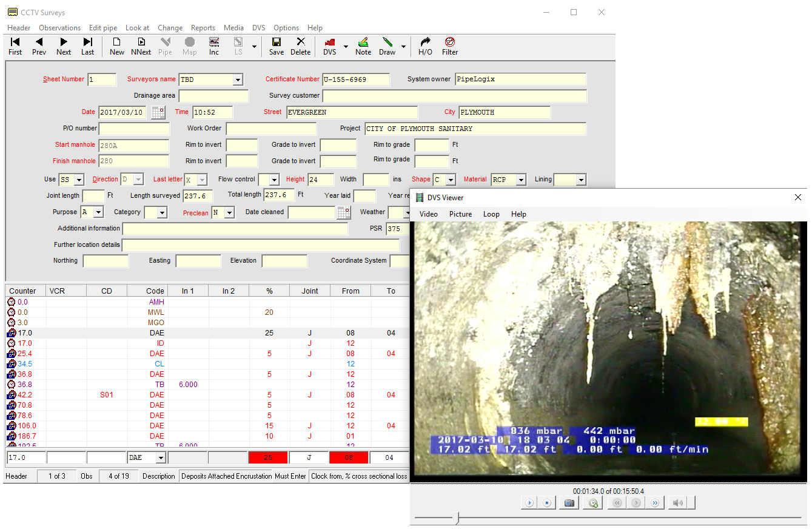Open the Header menu
The height and width of the screenshot is (529, 812).
19,28
